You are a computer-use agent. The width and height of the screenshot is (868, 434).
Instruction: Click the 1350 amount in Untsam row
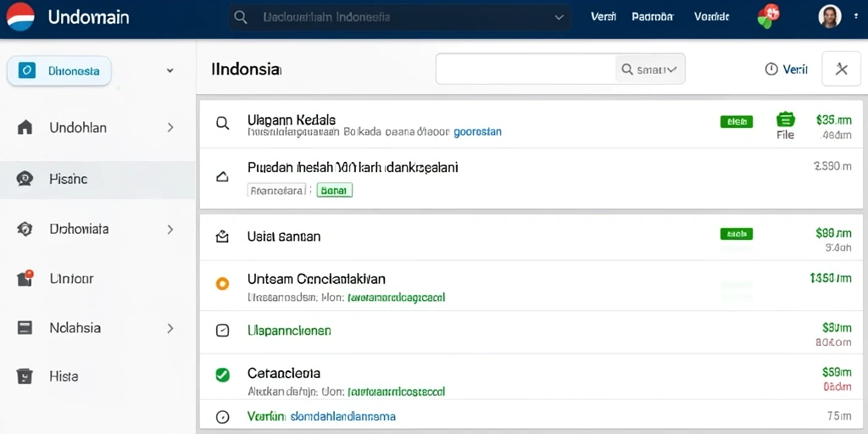(x=831, y=278)
